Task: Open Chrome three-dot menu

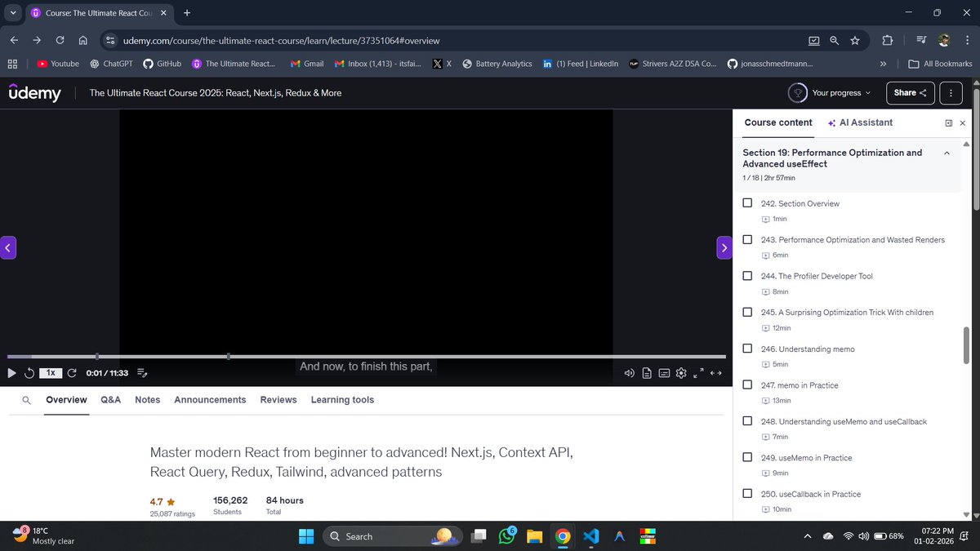Action: coord(968,40)
